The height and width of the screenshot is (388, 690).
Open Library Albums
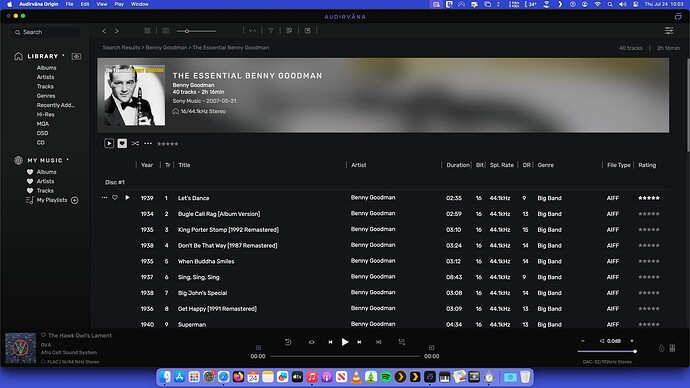[46, 68]
